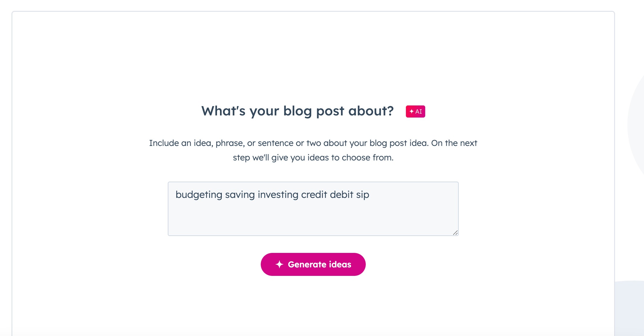Click the light blue shape at bottom right
Image resolution: width=644 pixels, height=336 pixels.
[x=630, y=308]
